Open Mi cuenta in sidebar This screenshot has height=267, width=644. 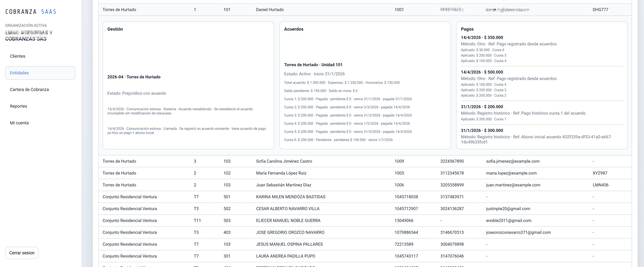click(19, 123)
